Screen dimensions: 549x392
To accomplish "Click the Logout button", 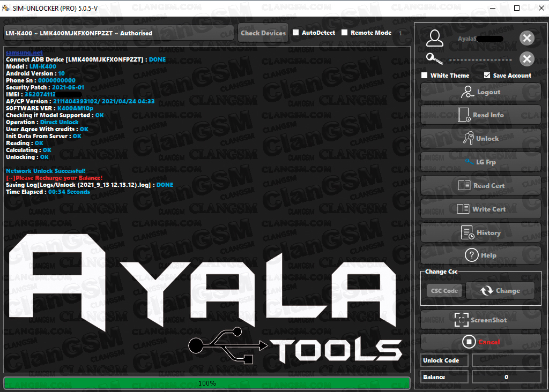I will tap(481, 92).
